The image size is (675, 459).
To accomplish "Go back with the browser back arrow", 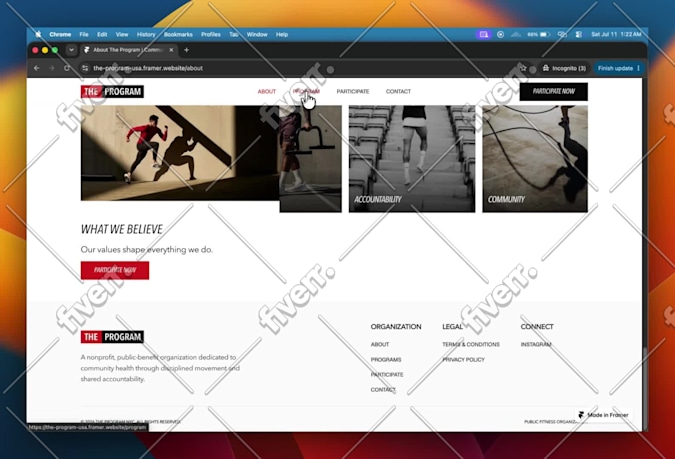I will pos(37,68).
